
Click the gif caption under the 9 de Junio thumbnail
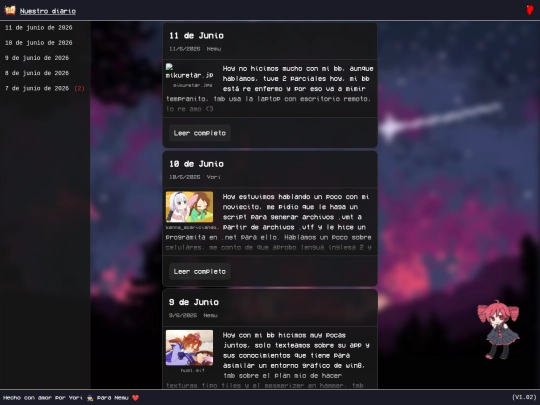[193, 371]
